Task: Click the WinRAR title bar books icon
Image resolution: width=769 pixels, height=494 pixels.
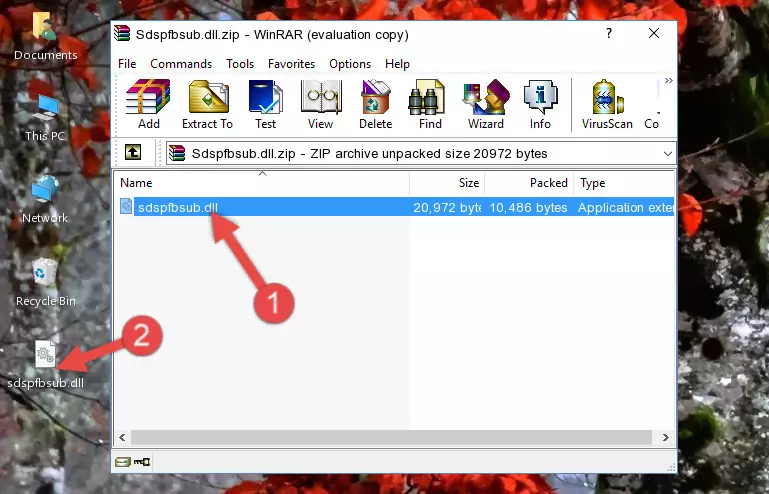Action: [122, 34]
